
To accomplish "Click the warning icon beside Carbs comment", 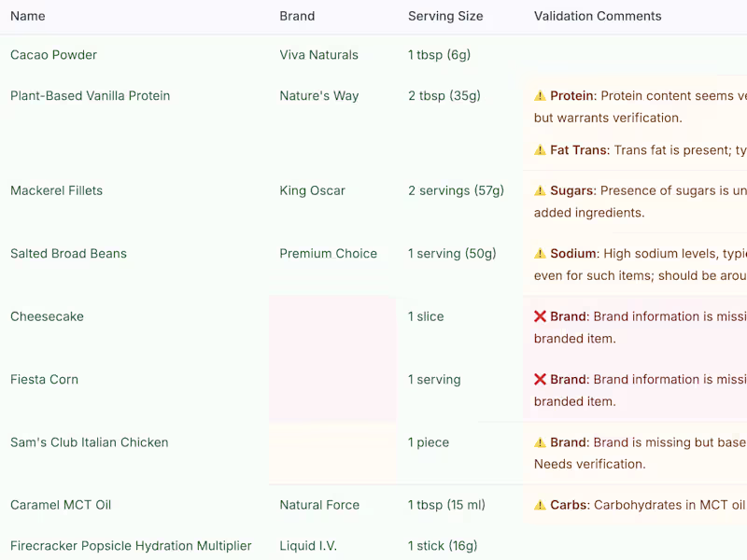I will click(540, 505).
